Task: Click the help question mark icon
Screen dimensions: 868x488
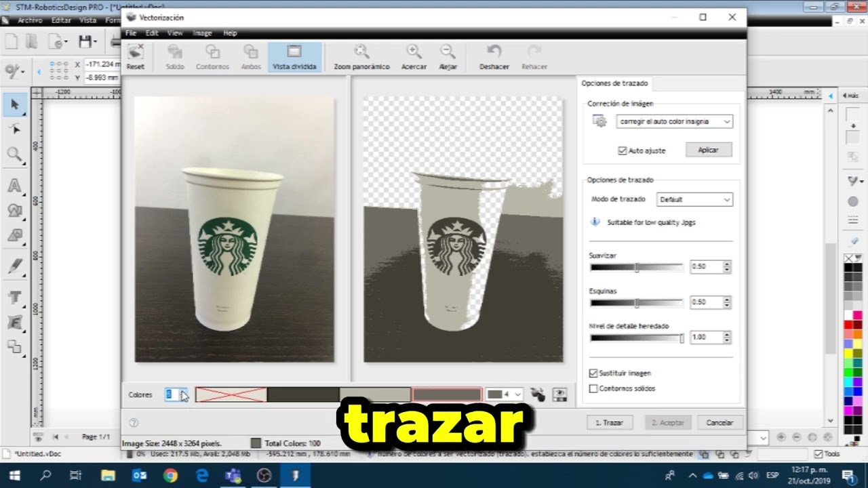Action: pos(134,422)
